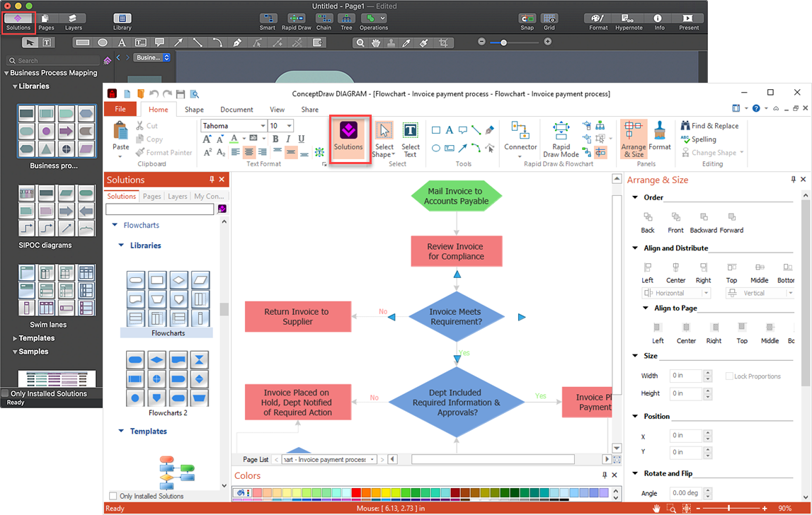Image resolution: width=812 pixels, height=515 pixels.
Task: Open Solutions in the Mac toolbar
Action: [x=18, y=22]
